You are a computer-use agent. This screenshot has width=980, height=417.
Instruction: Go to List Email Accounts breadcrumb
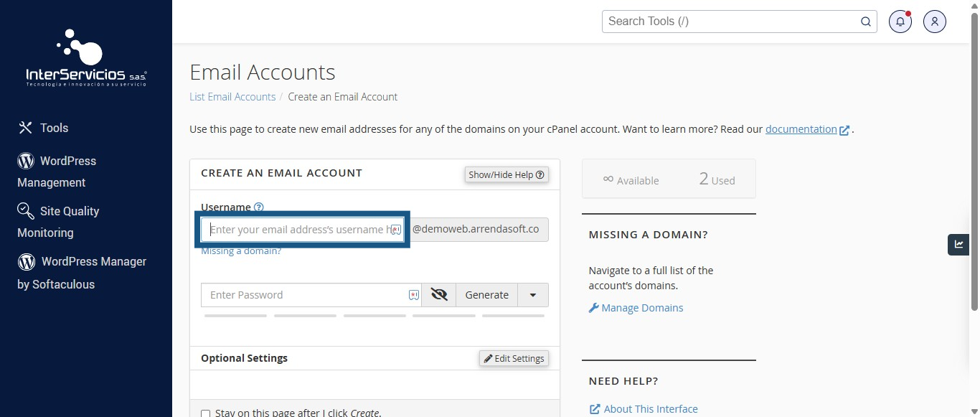pos(232,97)
